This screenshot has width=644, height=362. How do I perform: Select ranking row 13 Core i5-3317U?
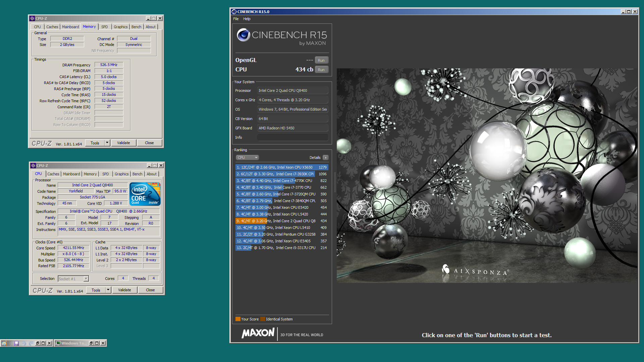pyautogui.click(x=281, y=248)
